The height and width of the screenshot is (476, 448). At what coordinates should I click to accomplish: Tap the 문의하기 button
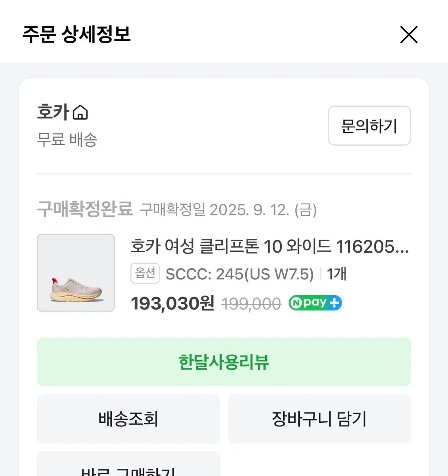(x=369, y=126)
